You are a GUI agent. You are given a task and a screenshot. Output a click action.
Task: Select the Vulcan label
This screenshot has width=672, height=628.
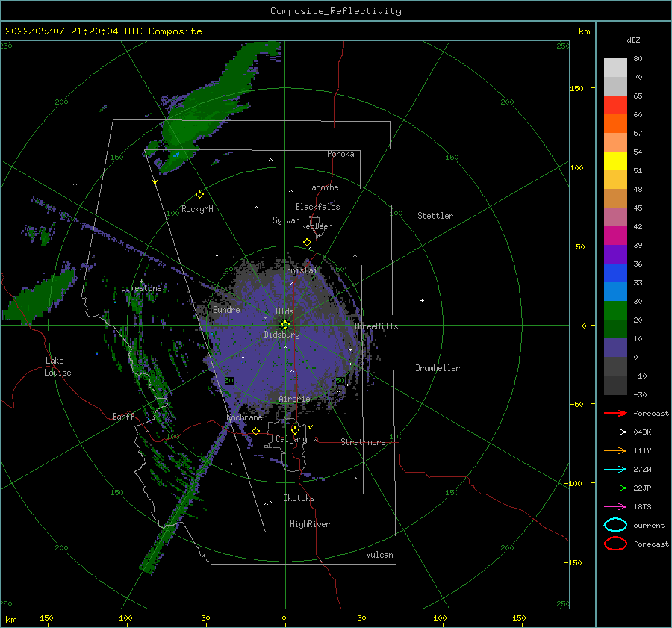pos(380,555)
